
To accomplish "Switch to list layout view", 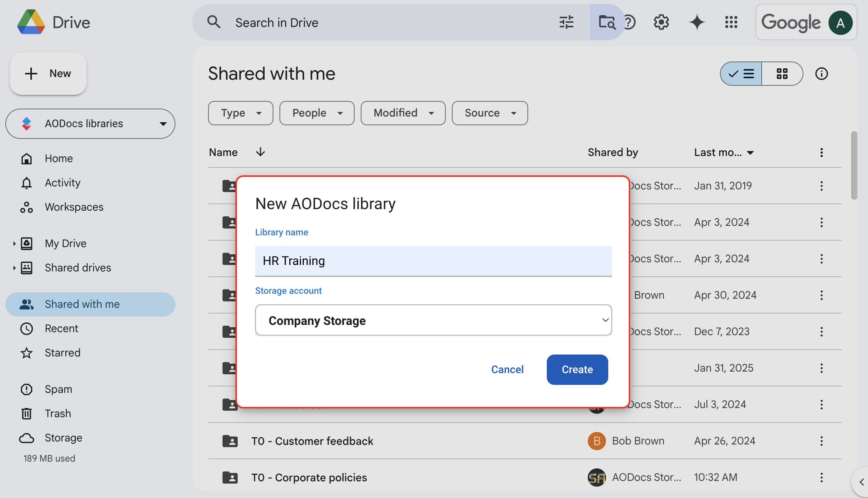I will click(x=741, y=74).
